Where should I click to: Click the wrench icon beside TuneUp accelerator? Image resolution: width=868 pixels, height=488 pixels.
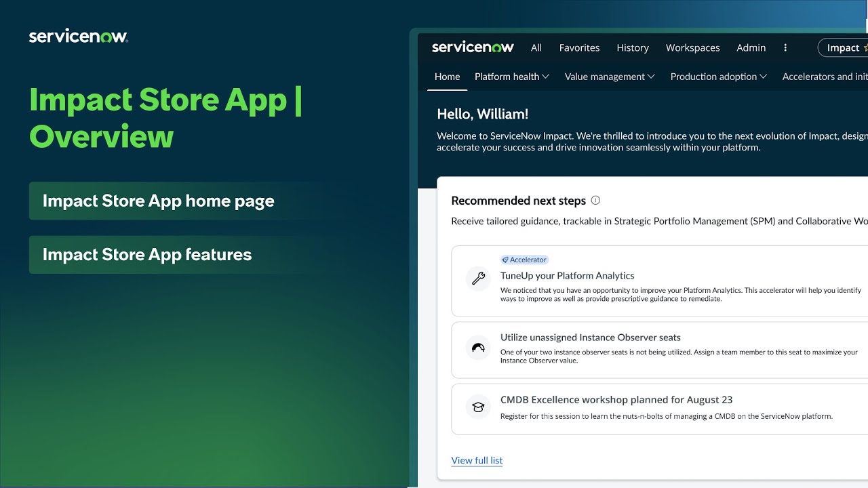coord(478,279)
